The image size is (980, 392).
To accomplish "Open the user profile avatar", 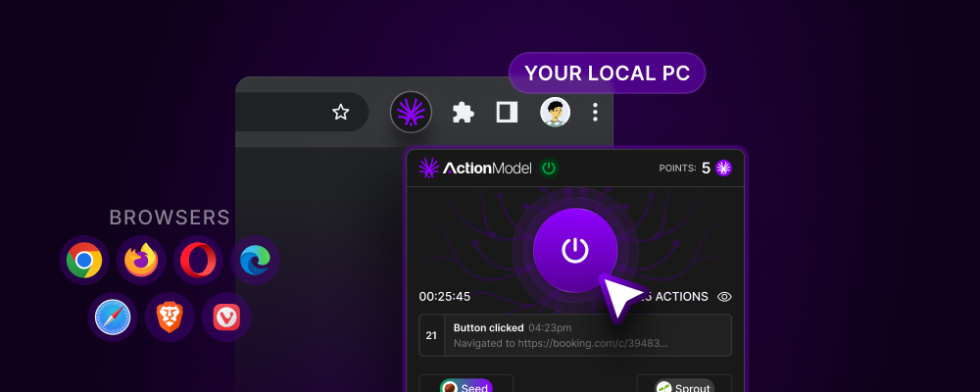I will [x=555, y=113].
